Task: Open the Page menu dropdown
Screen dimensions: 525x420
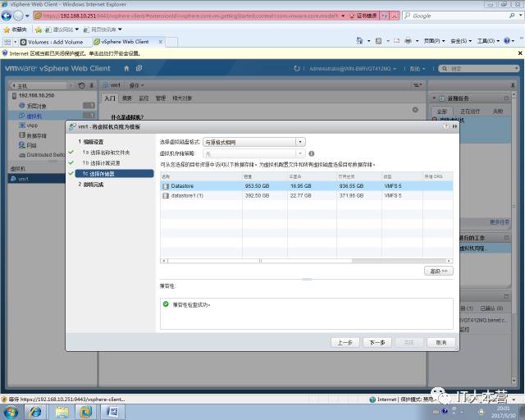Action: pos(434,41)
